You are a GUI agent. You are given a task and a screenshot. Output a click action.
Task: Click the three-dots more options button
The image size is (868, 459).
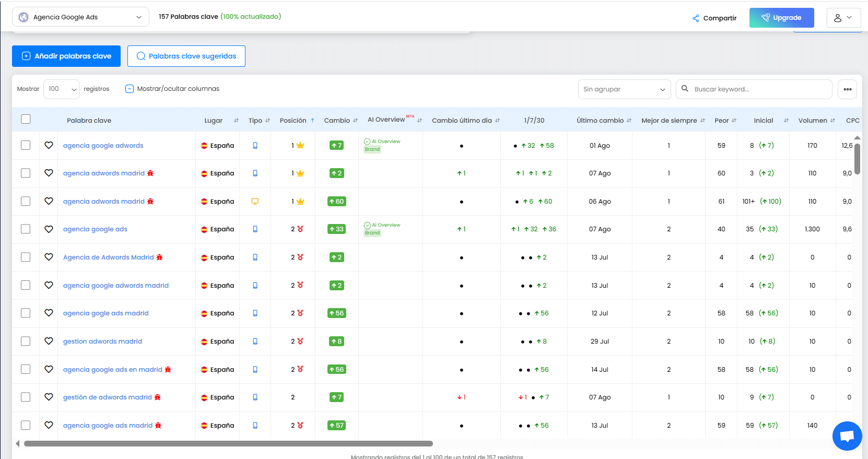[847, 89]
